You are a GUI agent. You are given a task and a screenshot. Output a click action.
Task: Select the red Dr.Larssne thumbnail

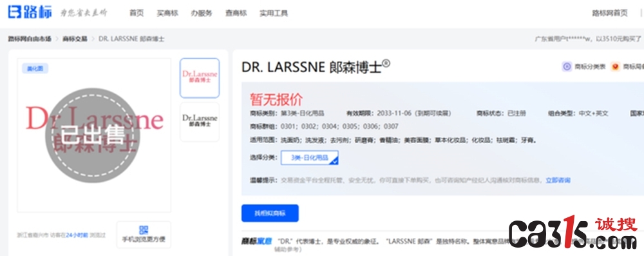(200, 78)
